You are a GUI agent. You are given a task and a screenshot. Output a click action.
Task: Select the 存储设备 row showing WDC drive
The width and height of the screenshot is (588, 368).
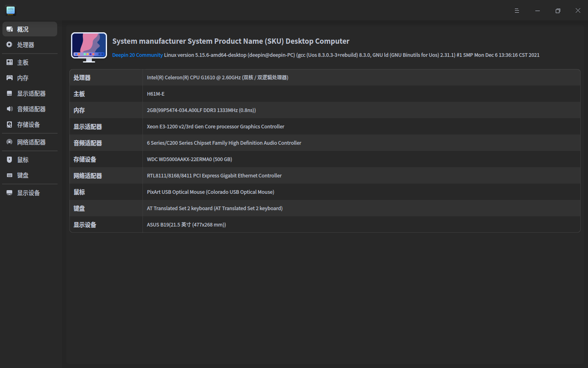[x=325, y=159]
